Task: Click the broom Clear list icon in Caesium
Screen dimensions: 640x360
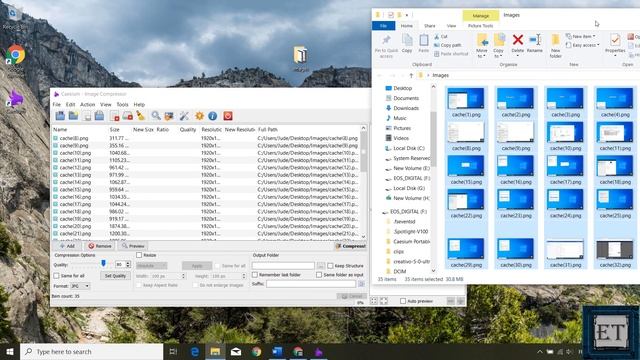Action: [140, 116]
